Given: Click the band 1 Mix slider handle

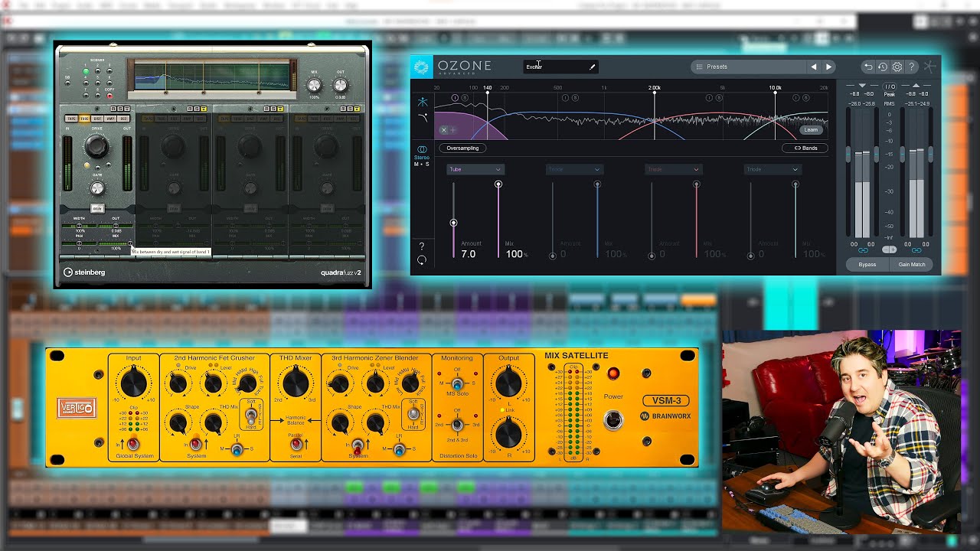Looking at the screenshot, I should point(498,184).
